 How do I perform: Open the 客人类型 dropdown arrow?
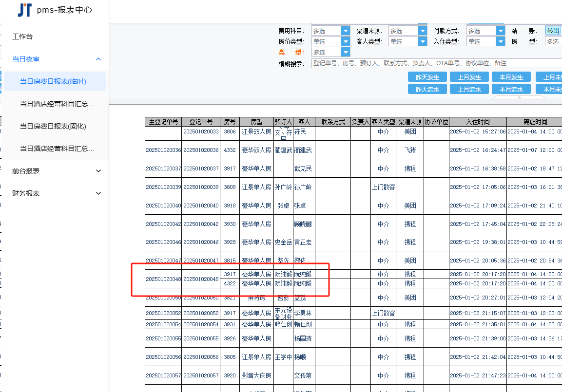pyautogui.click(x=423, y=41)
